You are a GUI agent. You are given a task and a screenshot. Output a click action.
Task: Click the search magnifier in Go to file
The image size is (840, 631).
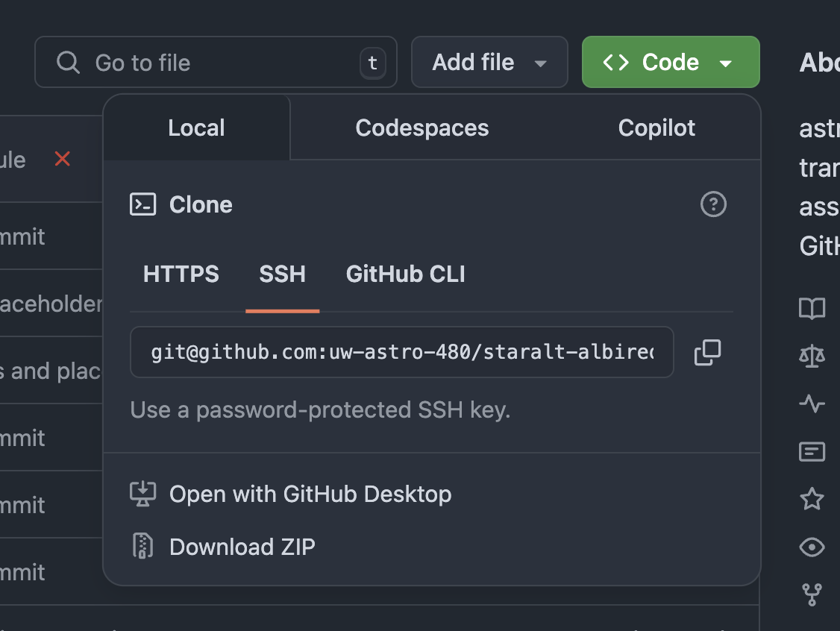click(68, 62)
